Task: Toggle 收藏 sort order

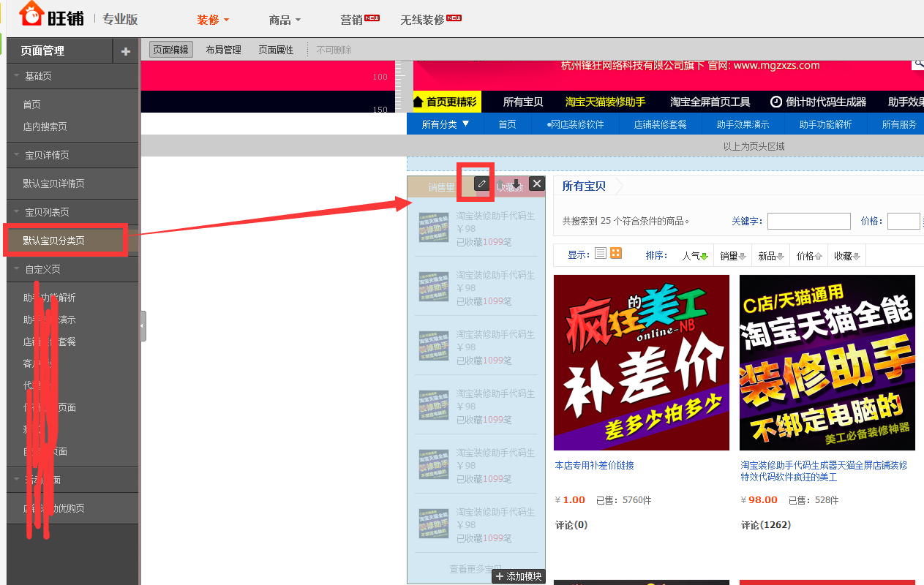Action: point(846,254)
